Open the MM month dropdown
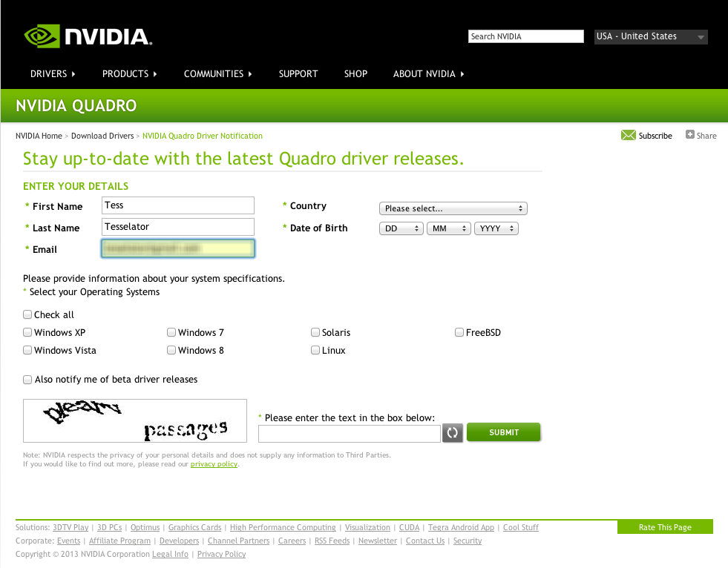Viewport: 728px width, 568px height. click(x=448, y=228)
